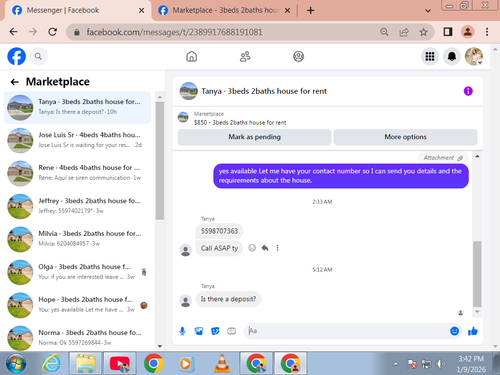Open the emoji picker in the message box
The image size is (500, 375).
coord(454,331)
